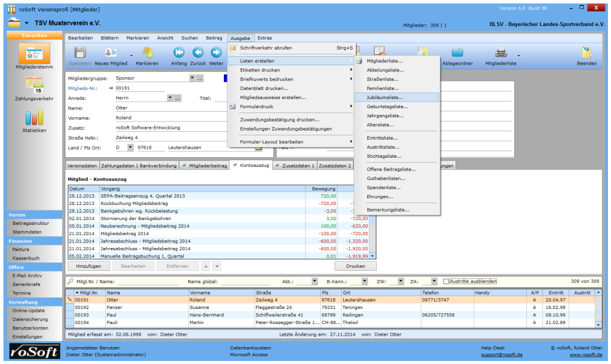
Task: Choose Etiketten drucken in Ausgabe menu
Action: [259, 70]
